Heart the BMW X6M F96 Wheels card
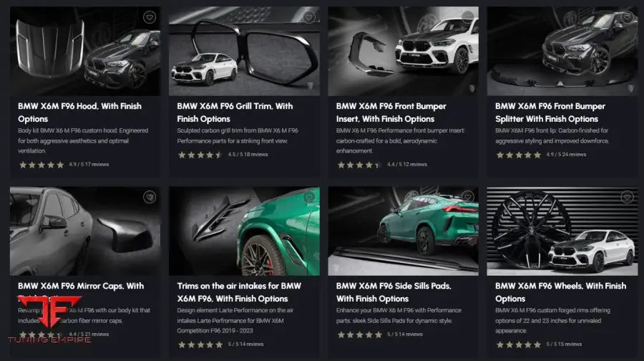The image size is (644, 361). tap(626, 197)
